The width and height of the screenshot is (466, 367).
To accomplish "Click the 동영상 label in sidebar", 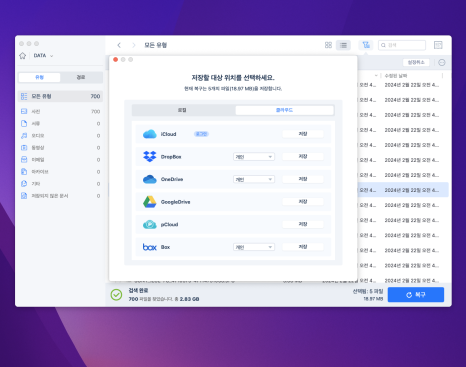I will pyautogui.click(x=38, y=147).
